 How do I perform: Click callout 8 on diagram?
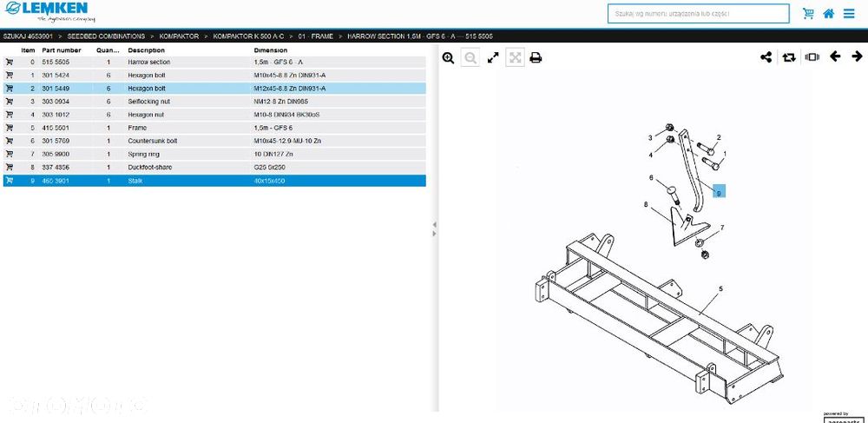[646, 204]
